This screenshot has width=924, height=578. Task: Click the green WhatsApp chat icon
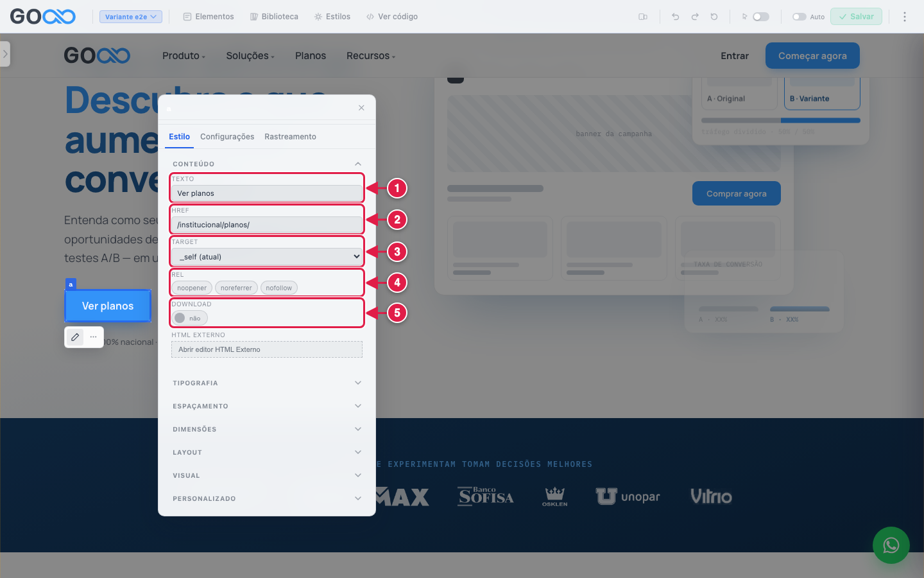point(891,545)
